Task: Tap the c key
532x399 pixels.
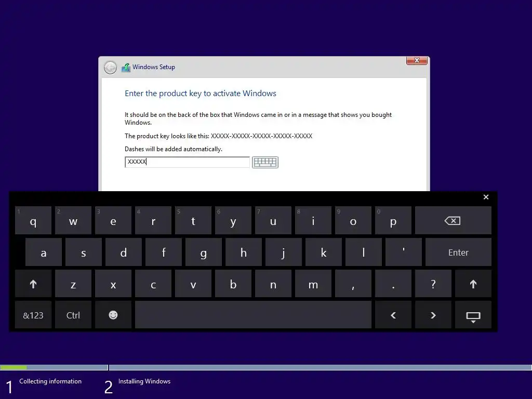Action: [153, 284]
